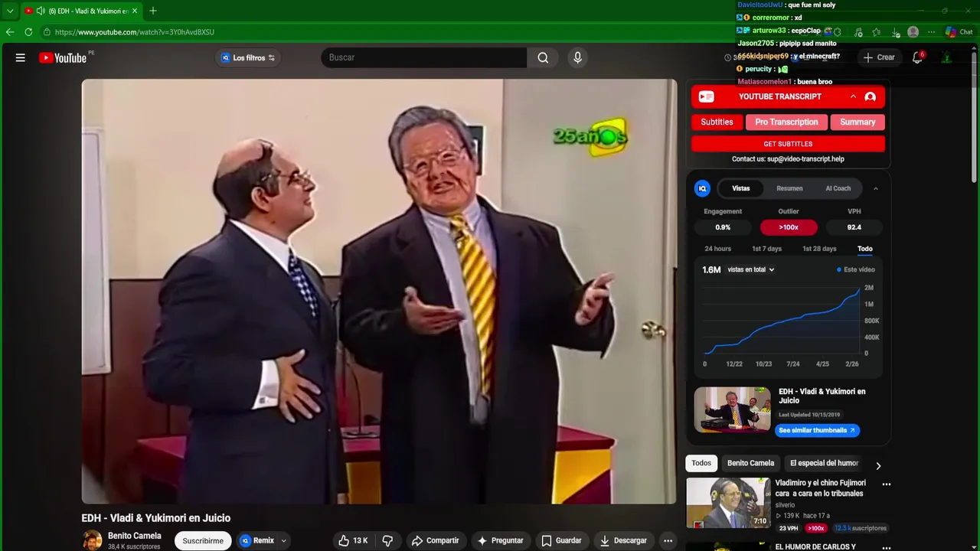
Task: Open the Benito Camela channel name
Action: tap(135, 536)
